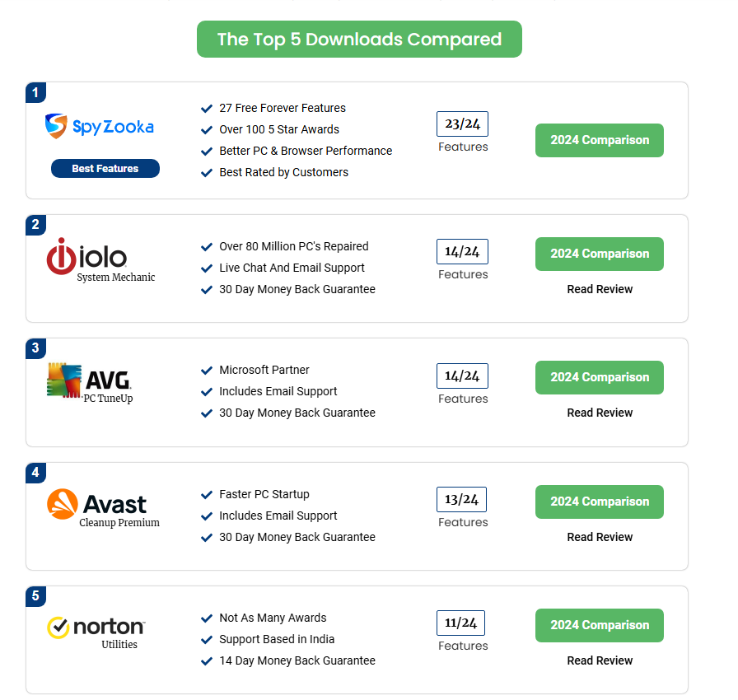This screenshot has width=738, height=700.
Task: Click checkmark beside 27 Free Forever Features
Action: [x=207, y=108]
